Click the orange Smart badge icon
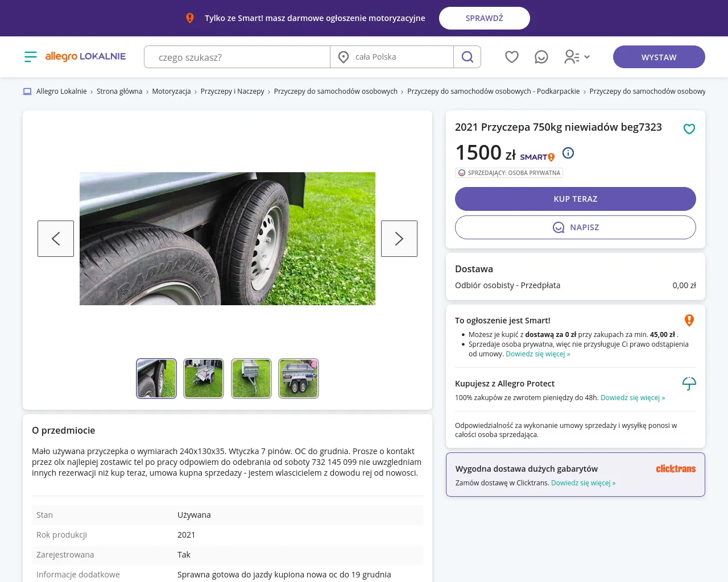Image resolution: width=728 pixels, height=582 pixels. (x=689, y=321)
